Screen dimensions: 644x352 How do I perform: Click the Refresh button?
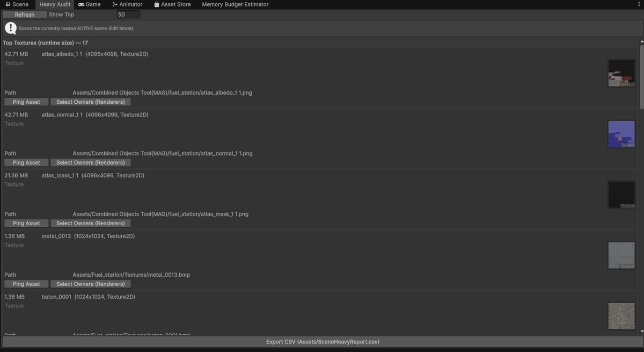(25, 15)
